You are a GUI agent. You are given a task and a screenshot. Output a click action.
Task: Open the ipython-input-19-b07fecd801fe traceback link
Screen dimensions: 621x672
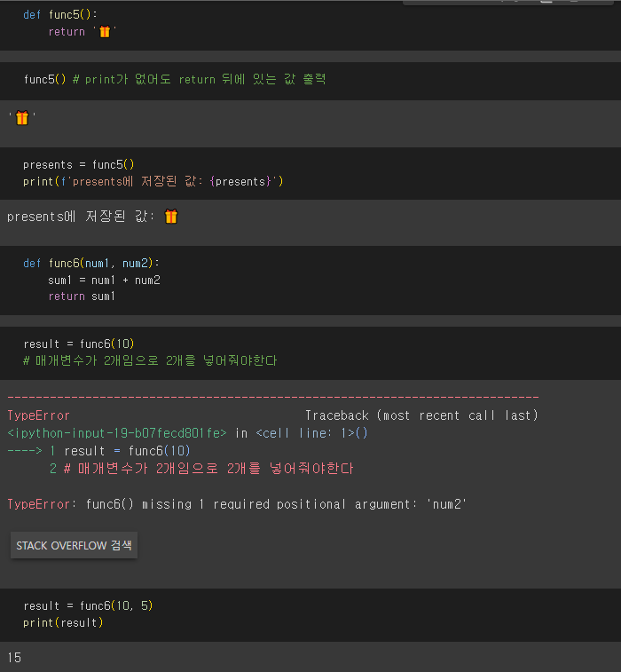pos(117,433)
